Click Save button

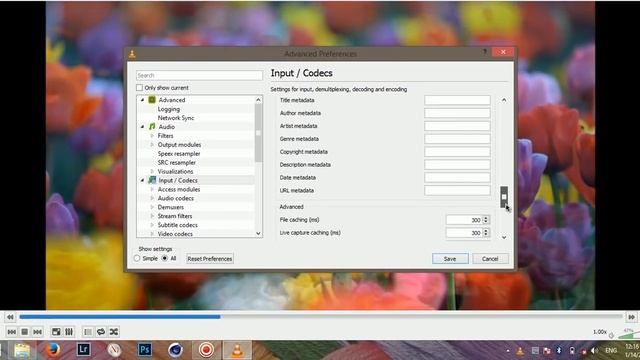point(450,259)
